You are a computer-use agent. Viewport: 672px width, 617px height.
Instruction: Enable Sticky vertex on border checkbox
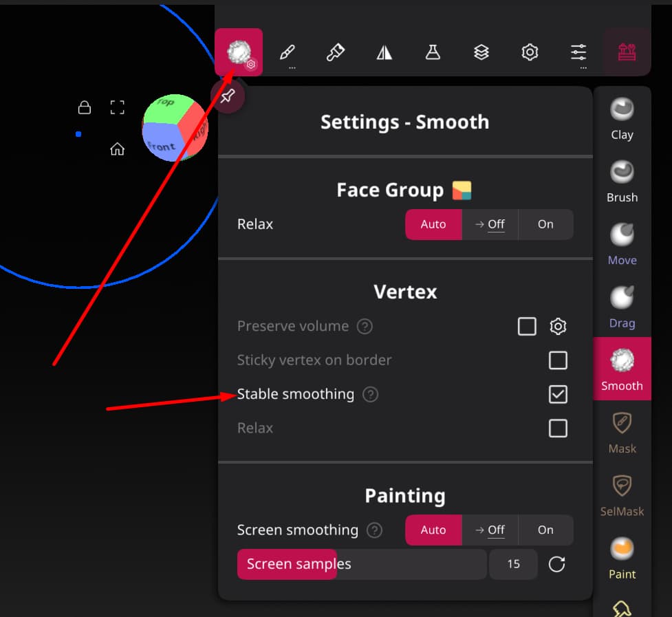(x=558, y=360)
